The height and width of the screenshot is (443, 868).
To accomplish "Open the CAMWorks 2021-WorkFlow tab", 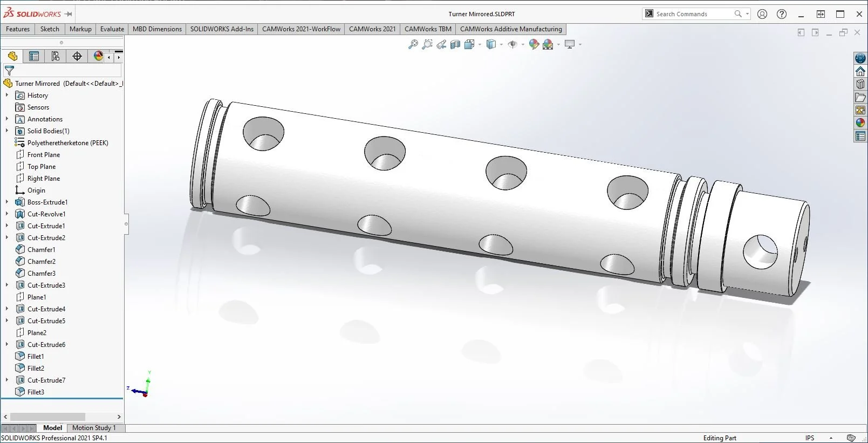I will [x=301, y=29].
